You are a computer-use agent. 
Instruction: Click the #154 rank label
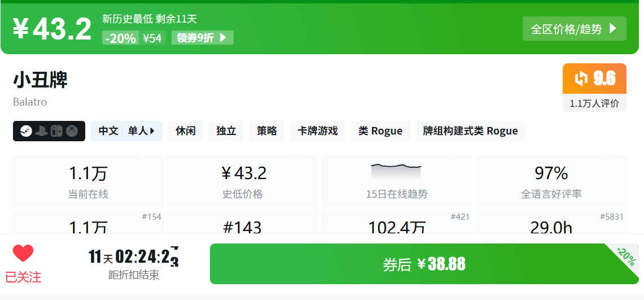(152, 216)
